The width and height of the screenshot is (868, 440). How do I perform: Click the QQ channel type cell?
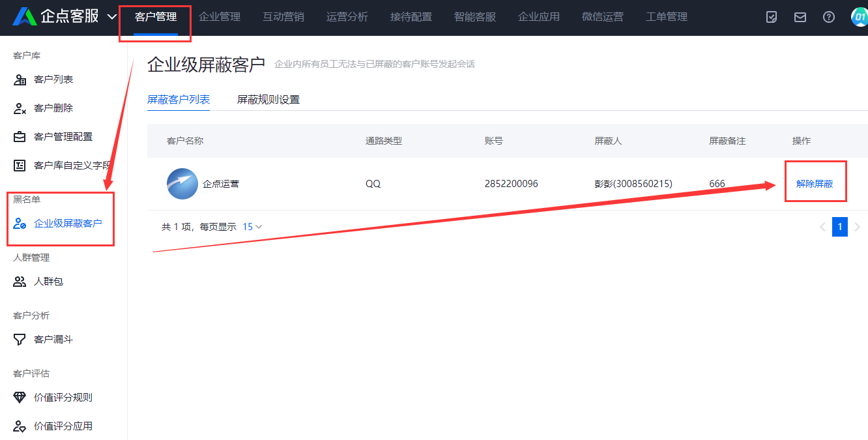coord(373,184)
